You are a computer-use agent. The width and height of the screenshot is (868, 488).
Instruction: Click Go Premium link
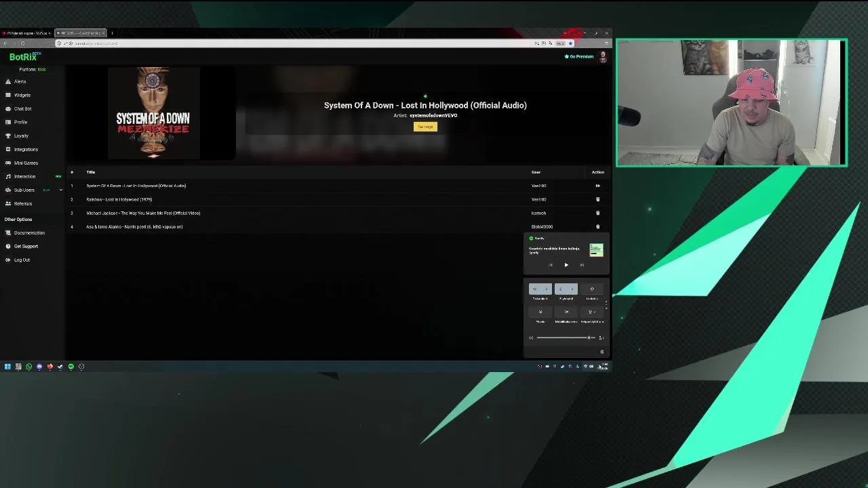(x=579, y=57)
